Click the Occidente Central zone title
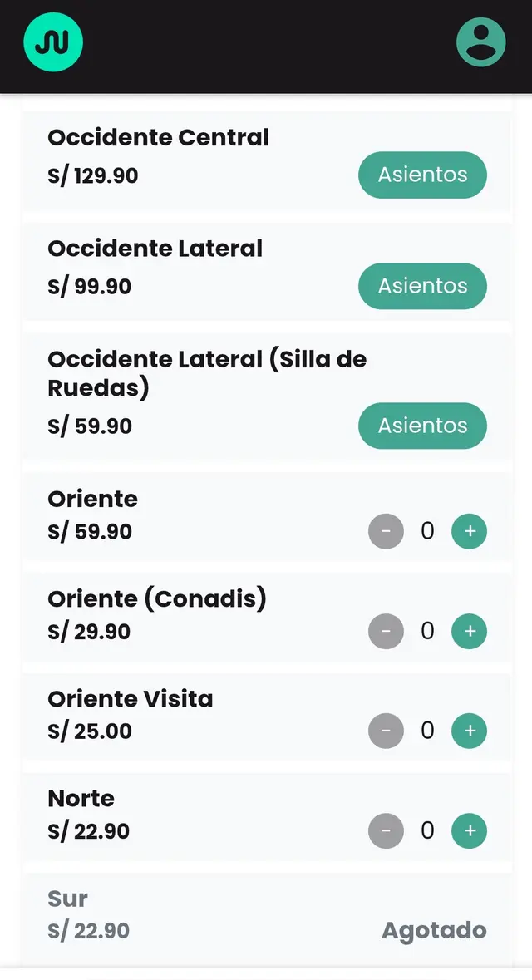The width and height of the screenshot is (532, 980). pyautogui.click(x=158, y=137)
